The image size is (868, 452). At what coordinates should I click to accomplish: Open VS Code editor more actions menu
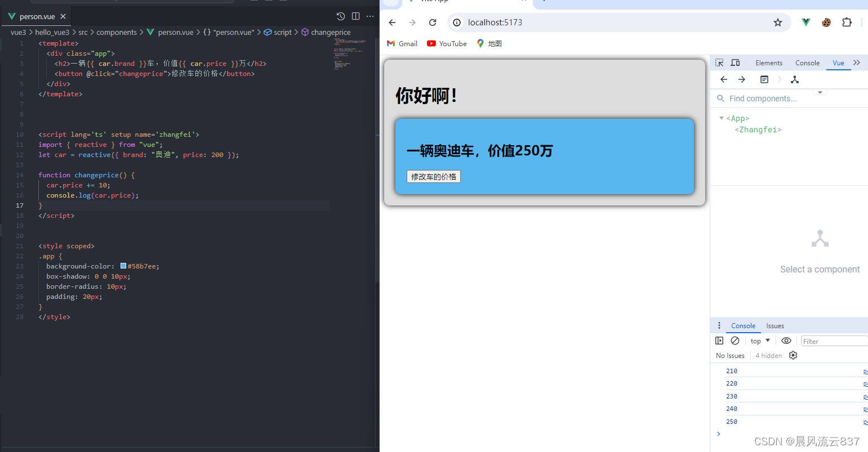pos(370,16)
